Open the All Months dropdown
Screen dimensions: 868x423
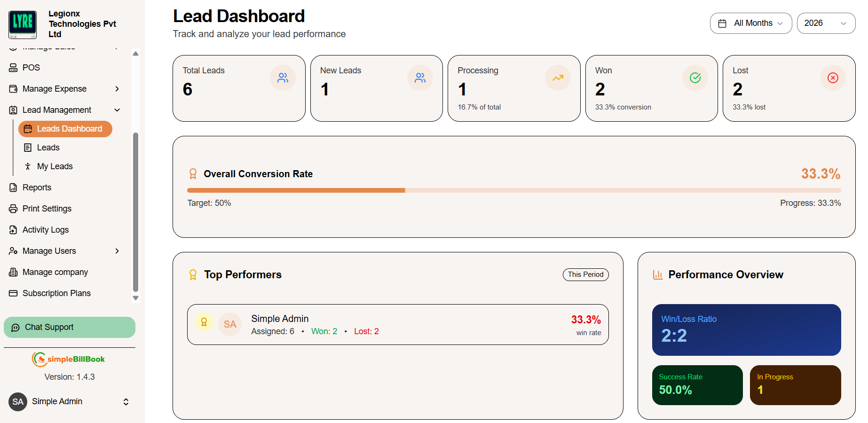pyautogui.click(x=751, y=23)
